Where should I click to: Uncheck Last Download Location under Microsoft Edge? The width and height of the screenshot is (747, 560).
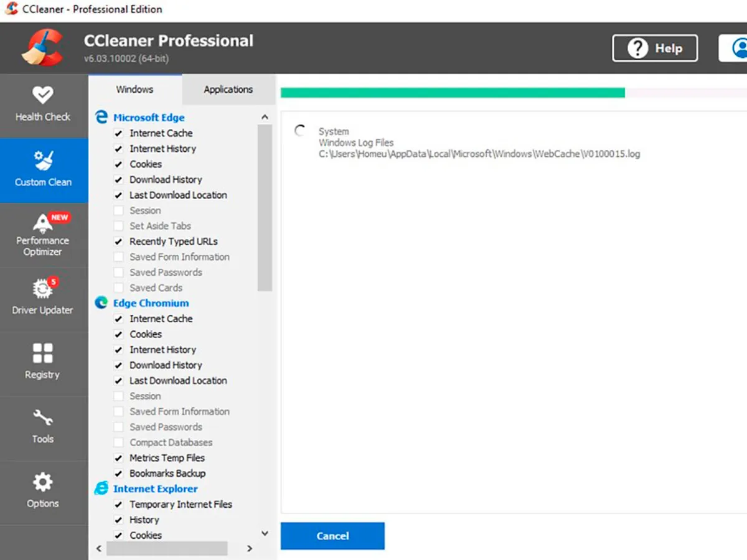click(x=118, y=195)
